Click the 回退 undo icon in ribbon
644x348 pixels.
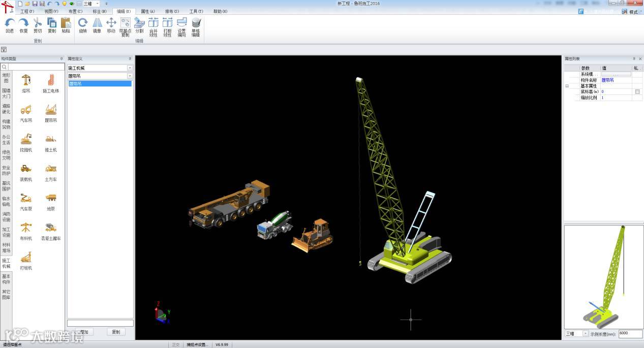point(10,22)
